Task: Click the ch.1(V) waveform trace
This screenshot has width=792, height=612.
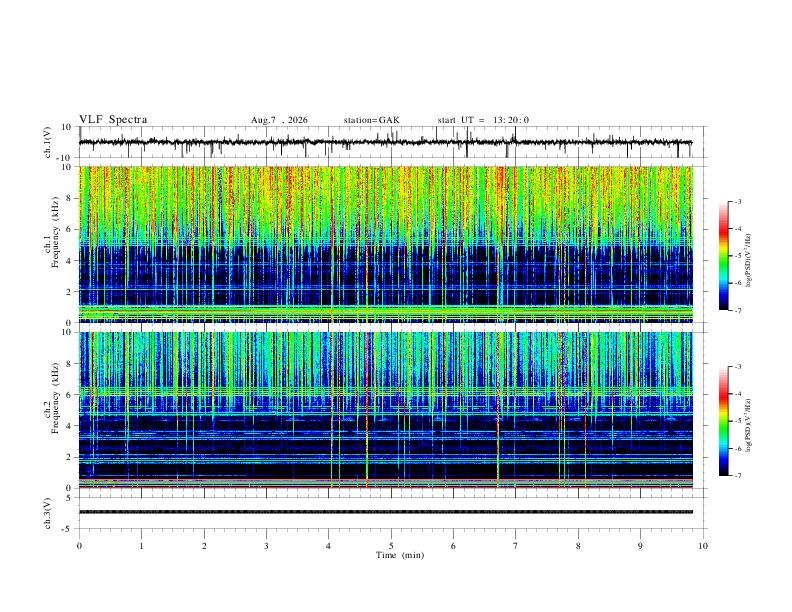Action: [x=385, y=142]
